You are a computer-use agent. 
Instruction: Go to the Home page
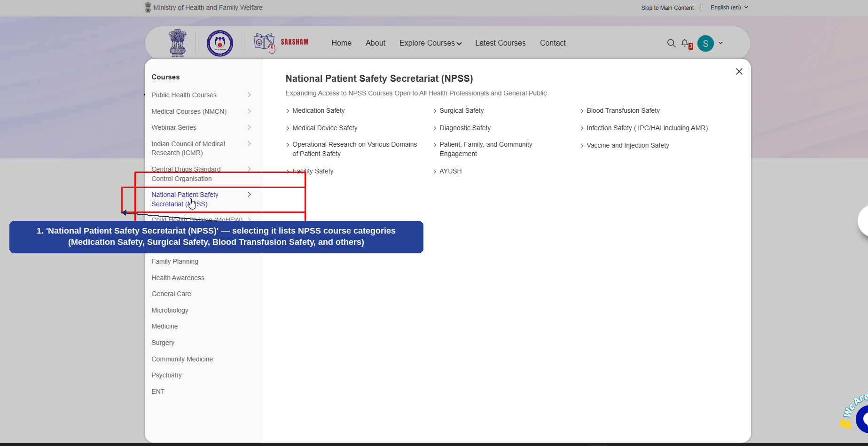tap(341, 43)
